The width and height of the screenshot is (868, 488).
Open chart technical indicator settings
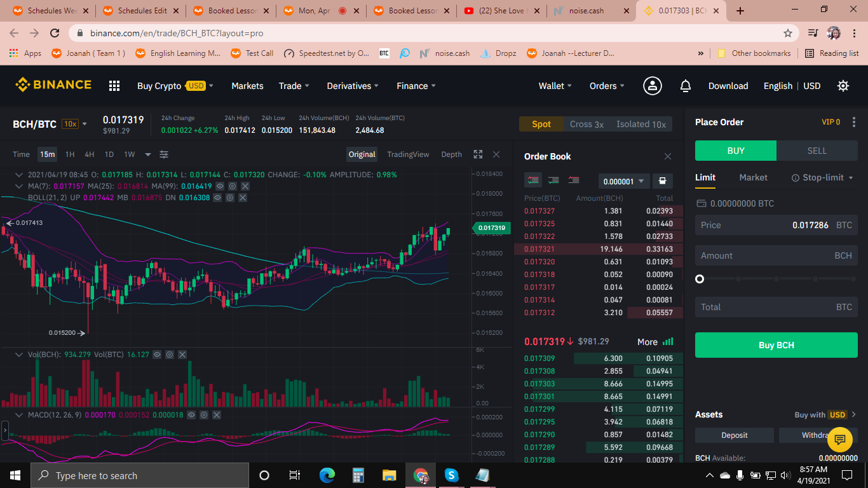tap(164, 154)
